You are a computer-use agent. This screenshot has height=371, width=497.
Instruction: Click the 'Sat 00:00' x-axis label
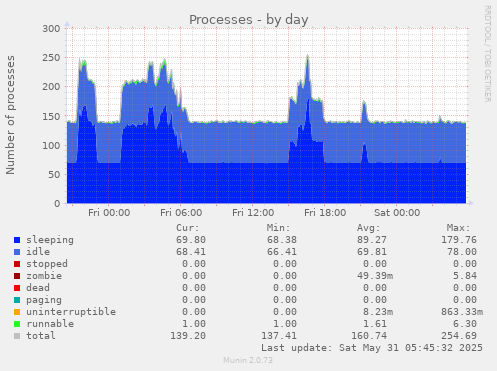[x=397, y=213]
